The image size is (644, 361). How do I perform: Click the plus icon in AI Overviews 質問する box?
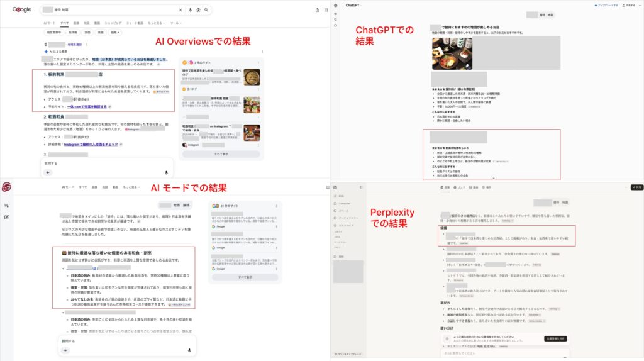(48, 173)
